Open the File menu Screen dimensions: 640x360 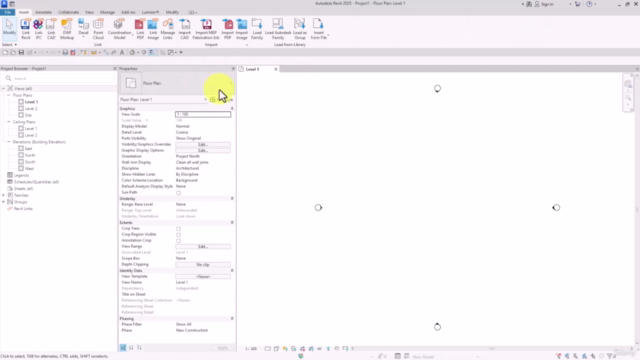(7, 12)
